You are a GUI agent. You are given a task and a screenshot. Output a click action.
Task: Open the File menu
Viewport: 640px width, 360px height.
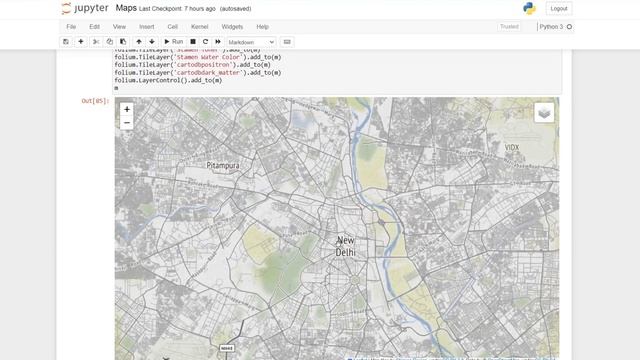pyautogui.click(x=71, y=27)
